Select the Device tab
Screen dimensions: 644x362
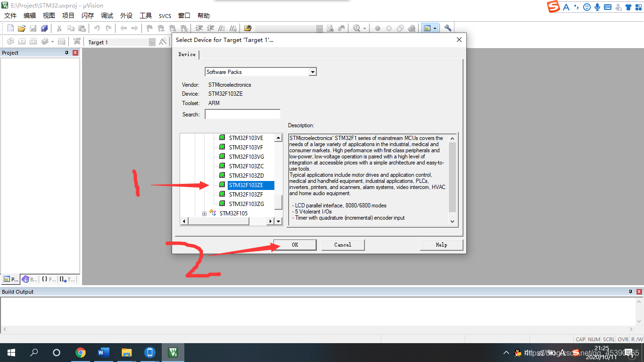187,55
